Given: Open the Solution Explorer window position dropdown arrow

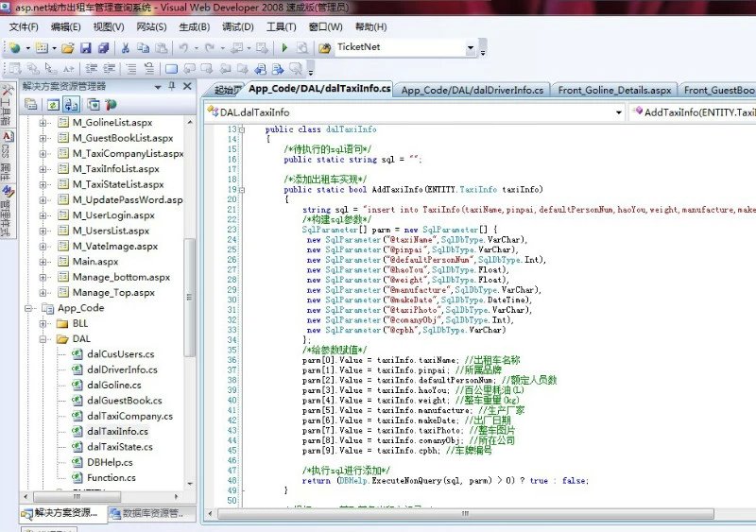Looking at the screenshot, I should click(158, 87).
